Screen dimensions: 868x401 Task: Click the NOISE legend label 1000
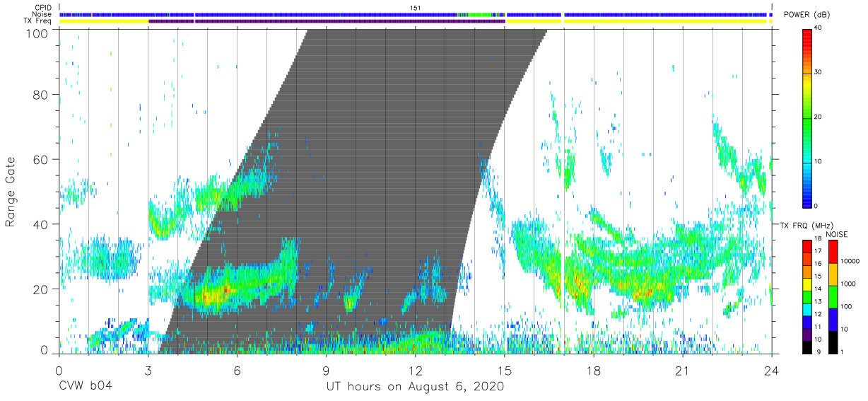click(848, 284)
